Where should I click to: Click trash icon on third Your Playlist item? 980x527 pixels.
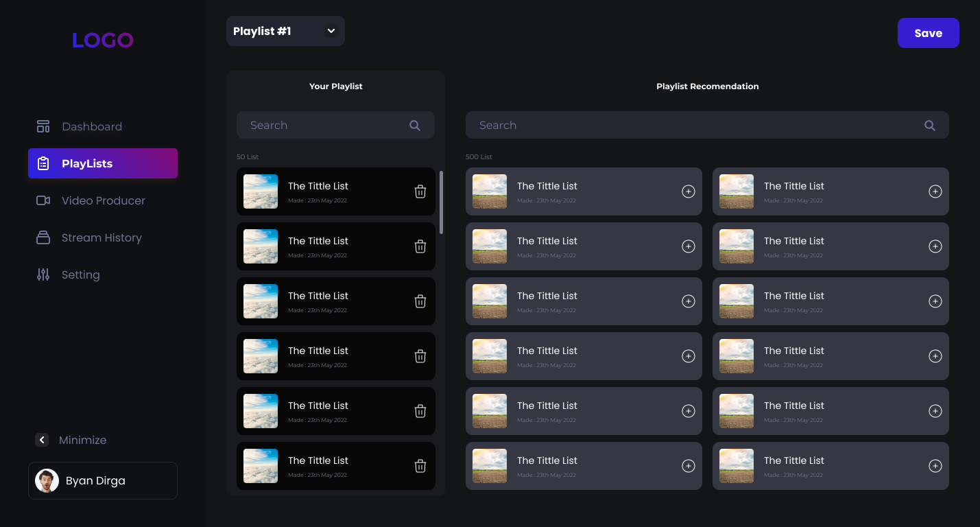point(420,301)
